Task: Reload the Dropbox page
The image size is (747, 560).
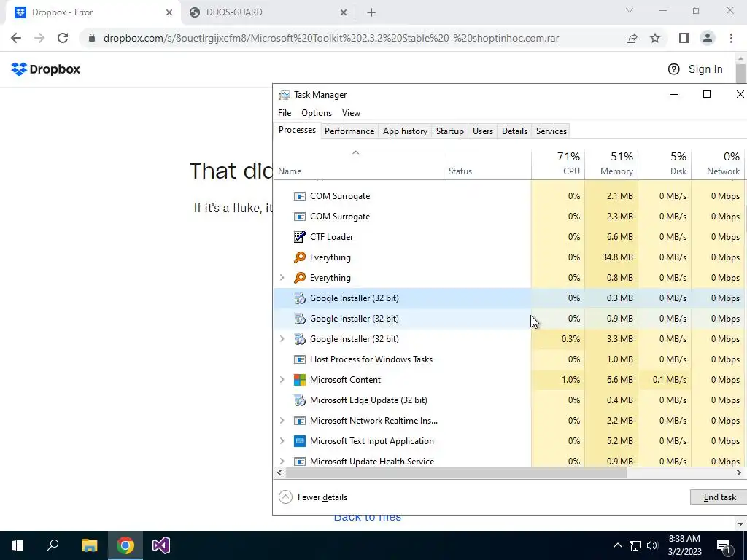Action: (63, 38)
